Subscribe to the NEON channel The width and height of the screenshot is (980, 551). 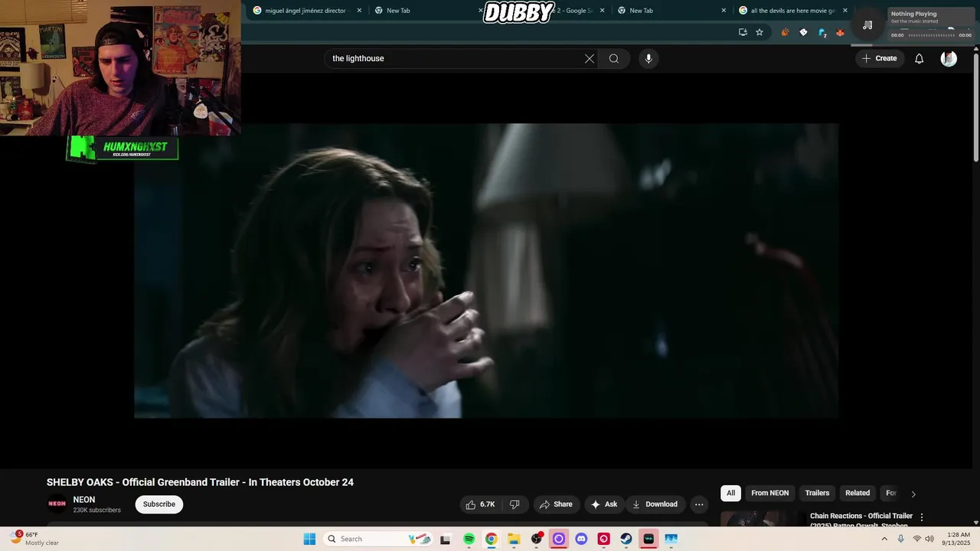pyautogui.click(x=159, y=504)
